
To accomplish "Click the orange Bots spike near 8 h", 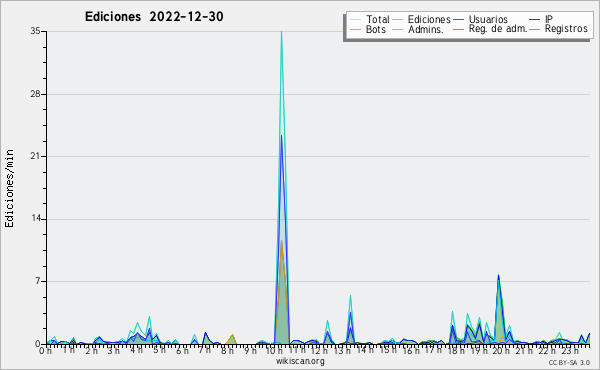I will tap(232, 336).
